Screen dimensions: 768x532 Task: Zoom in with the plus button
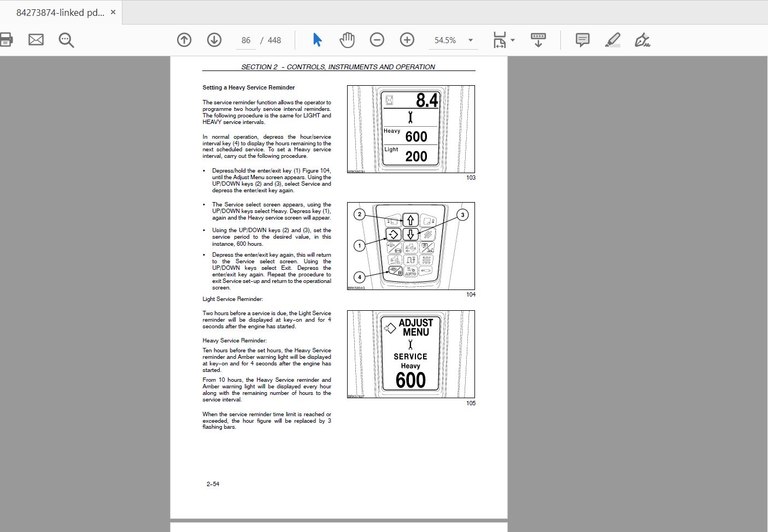[407, 40]
